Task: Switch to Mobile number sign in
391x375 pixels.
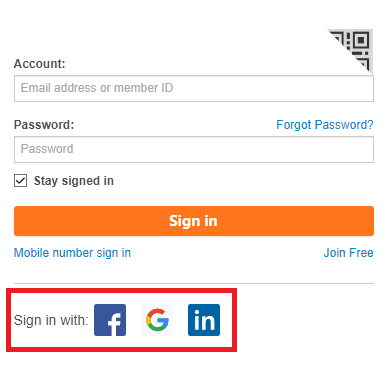Action: click(x=72, y=253)
